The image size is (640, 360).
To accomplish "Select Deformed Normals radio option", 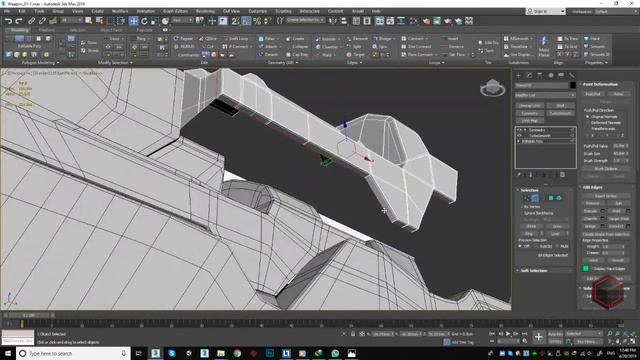I will pyautogui.click(x=588, y=122).
